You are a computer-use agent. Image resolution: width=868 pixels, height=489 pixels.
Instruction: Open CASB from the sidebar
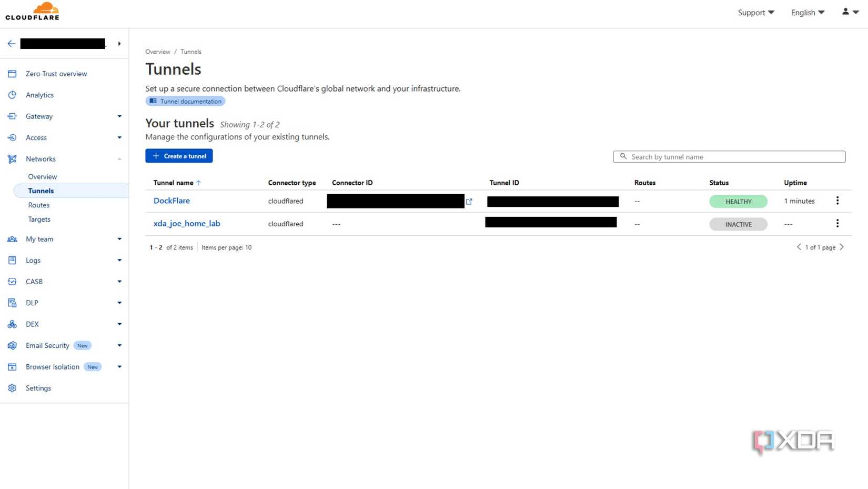click(34, 282)
